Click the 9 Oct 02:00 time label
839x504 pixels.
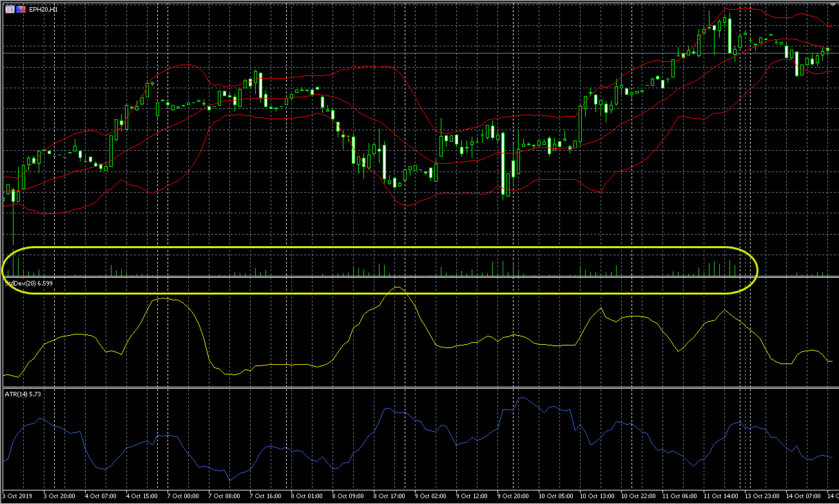point(430,496)
